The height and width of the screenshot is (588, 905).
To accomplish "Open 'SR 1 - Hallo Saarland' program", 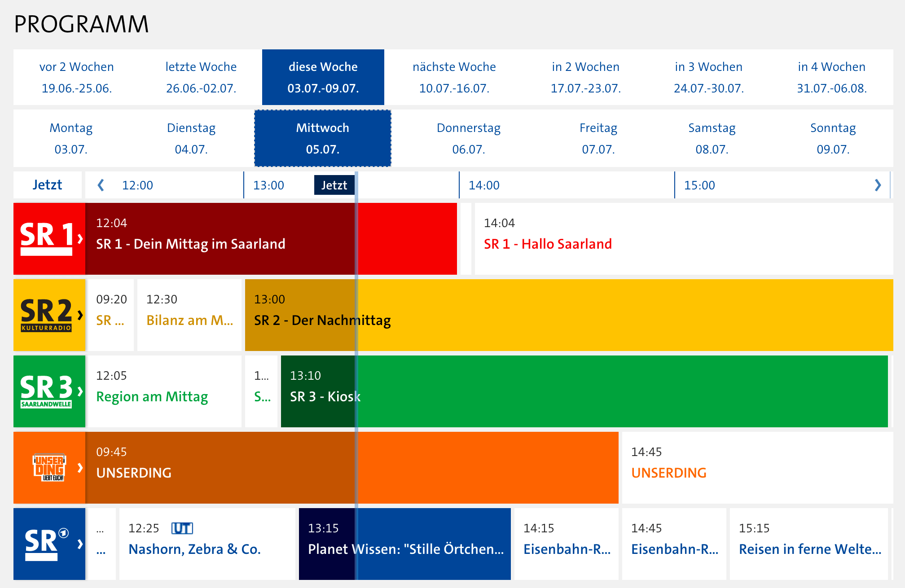I will [548, 244].
